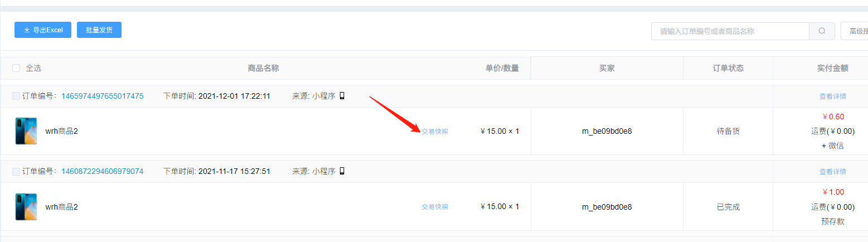This screenshot has height=242, width=868.
Task: Focus the order number search input field
Action: coord(730,31)
